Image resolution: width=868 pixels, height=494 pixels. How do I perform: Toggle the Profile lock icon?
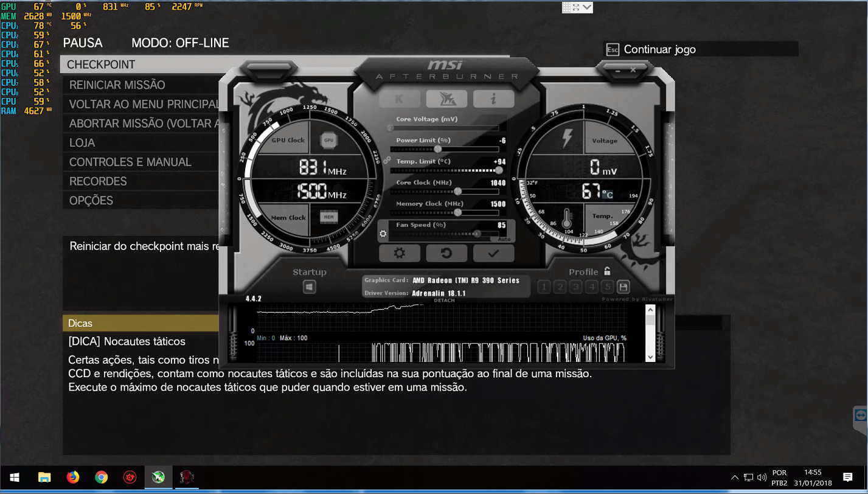pyautogui.click(x=607, y=271)
